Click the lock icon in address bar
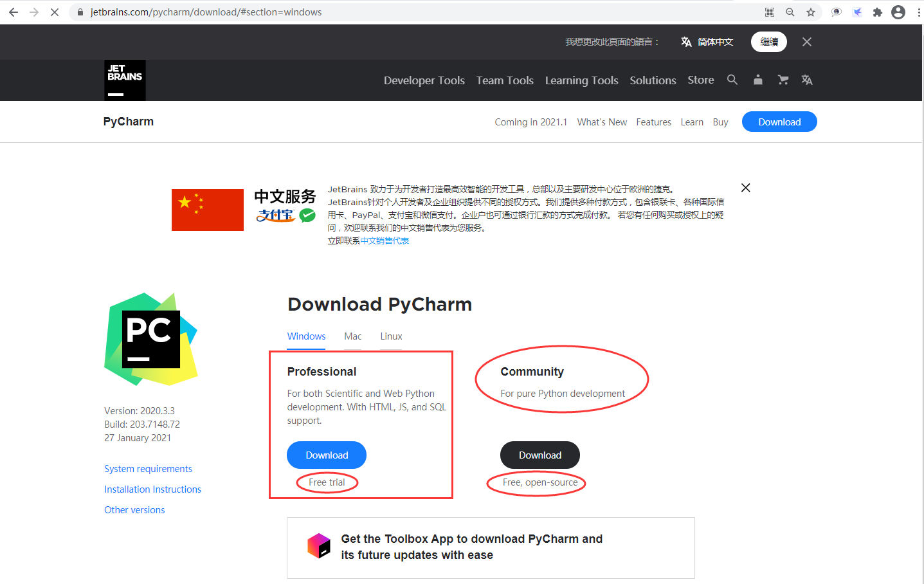 click(x=80, y=12)
